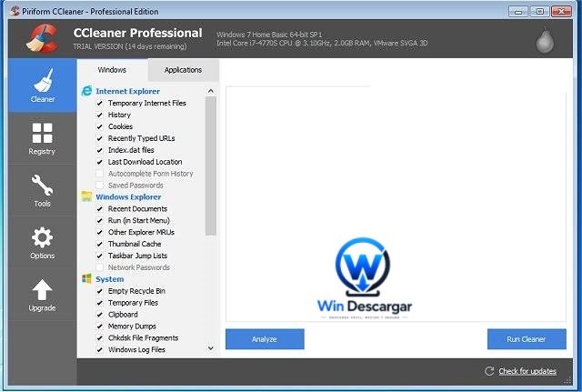Click the Tools sidebar label
This screenshot has width=582, height=392.
(43, 204)
